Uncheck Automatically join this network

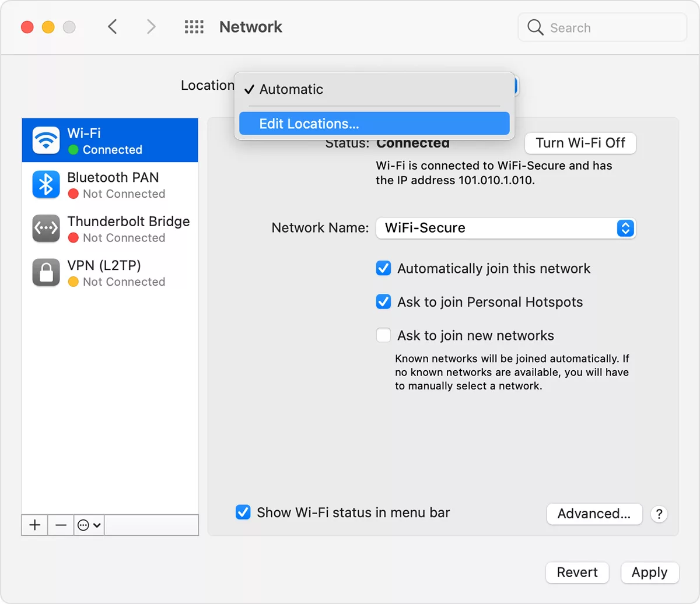[383, 268]
